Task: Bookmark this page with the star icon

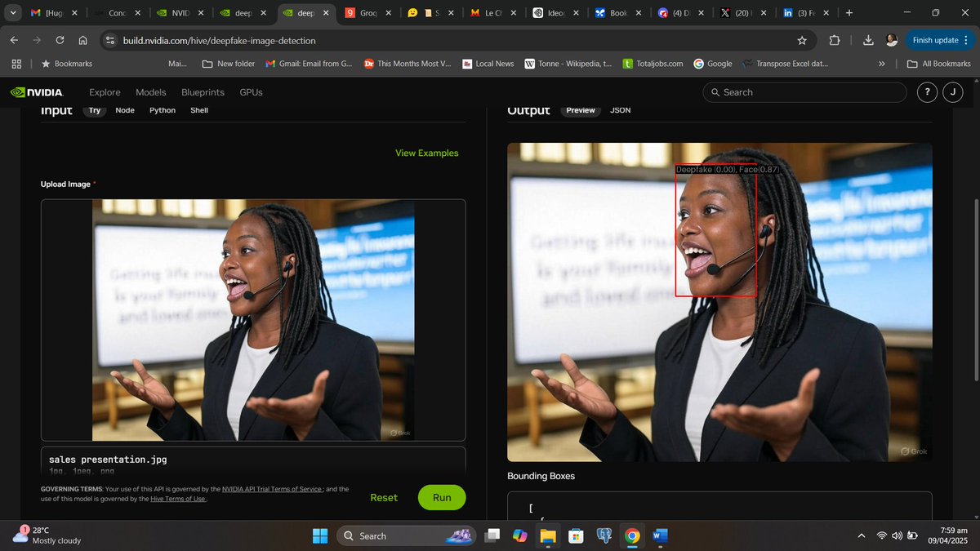Action: (x=802, y=40)
